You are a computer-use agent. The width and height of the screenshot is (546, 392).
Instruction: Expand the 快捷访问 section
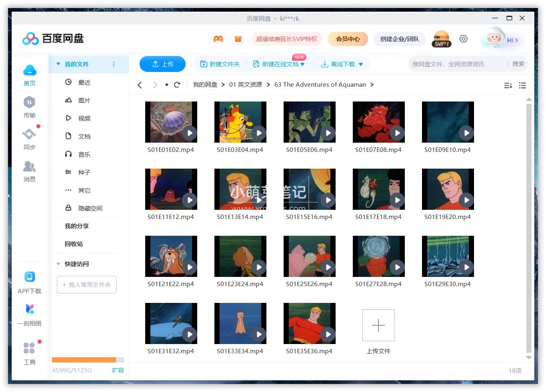pos(58,264)
